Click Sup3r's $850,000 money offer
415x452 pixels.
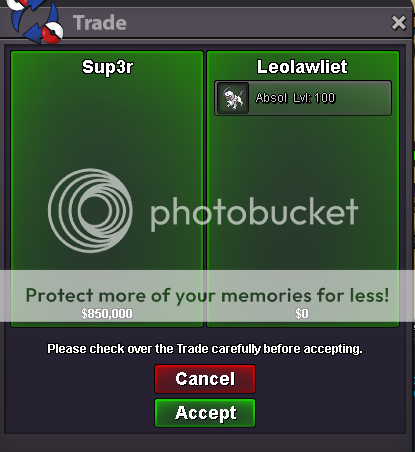pos(107,314)
